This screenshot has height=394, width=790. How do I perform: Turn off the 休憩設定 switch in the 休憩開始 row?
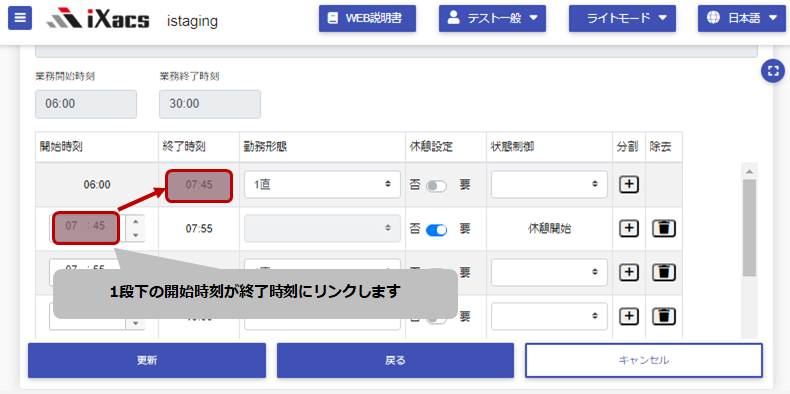436,230
